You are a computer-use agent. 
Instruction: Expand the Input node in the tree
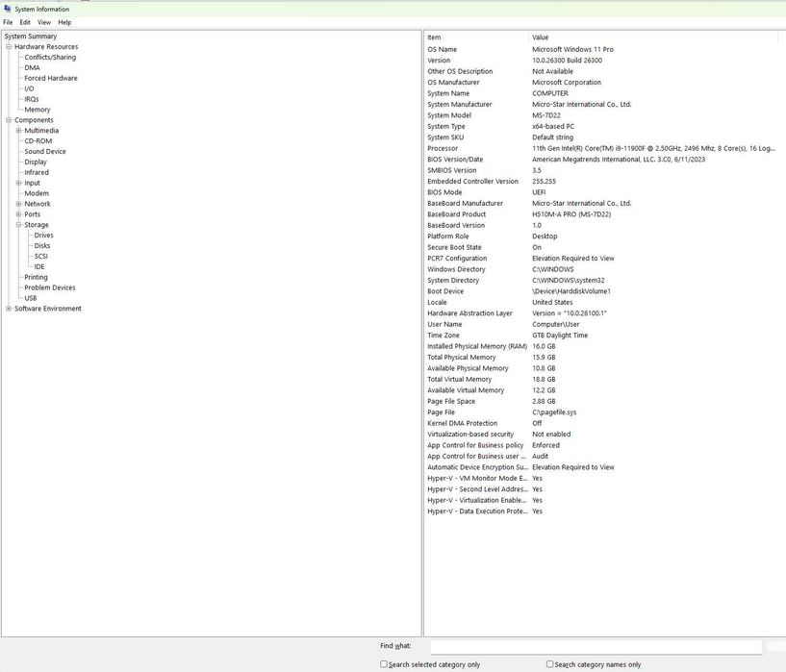[18, 183]
